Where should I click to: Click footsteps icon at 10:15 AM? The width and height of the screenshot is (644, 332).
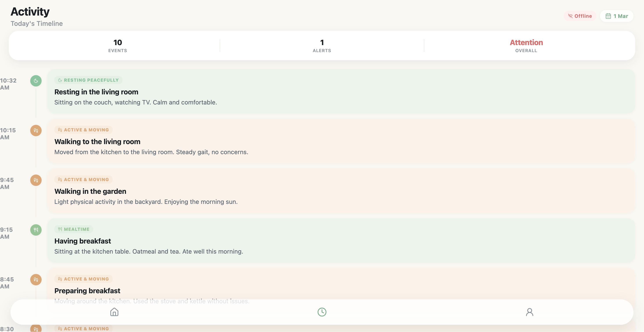click(36, 131)
